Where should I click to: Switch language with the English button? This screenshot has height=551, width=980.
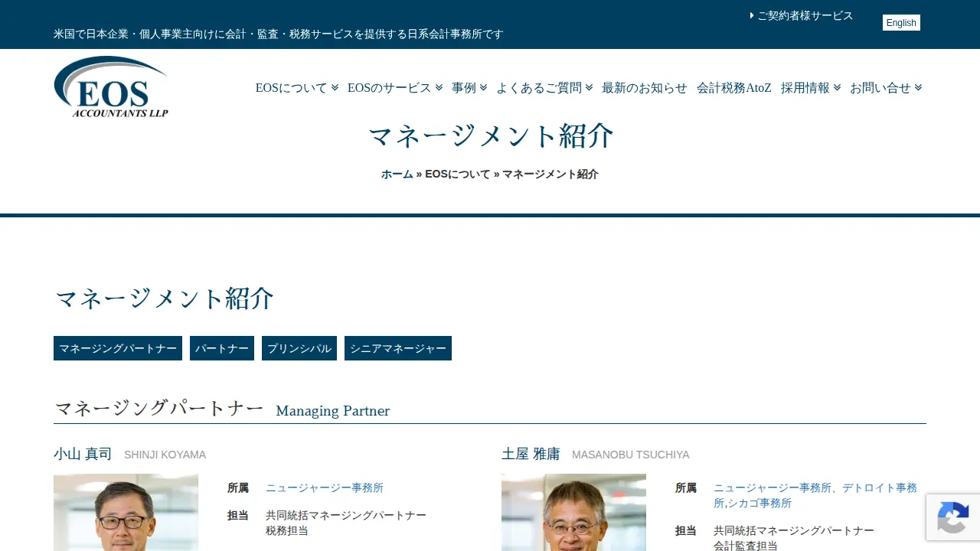point(901,23)
